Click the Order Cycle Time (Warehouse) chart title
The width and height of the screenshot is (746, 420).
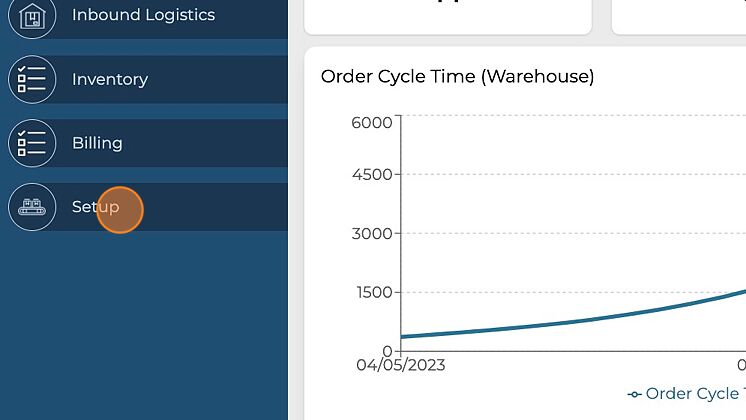[457, 76]
